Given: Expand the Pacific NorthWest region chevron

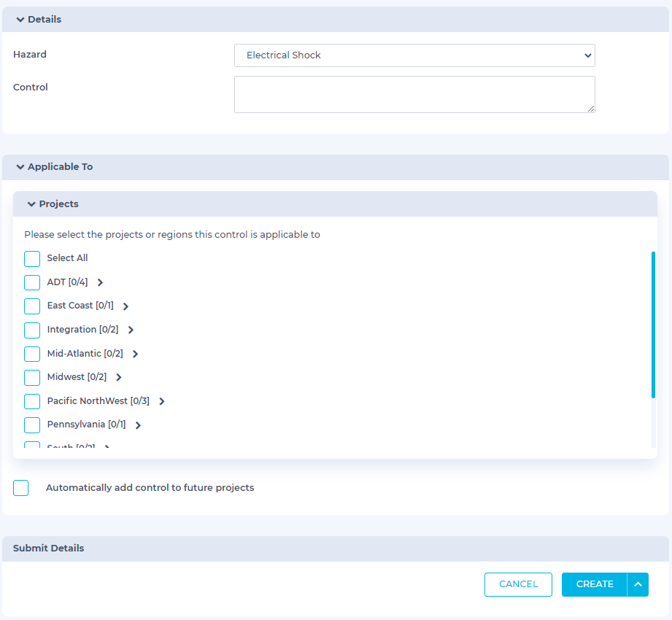Looking at the screenshot, I should 161,401.
